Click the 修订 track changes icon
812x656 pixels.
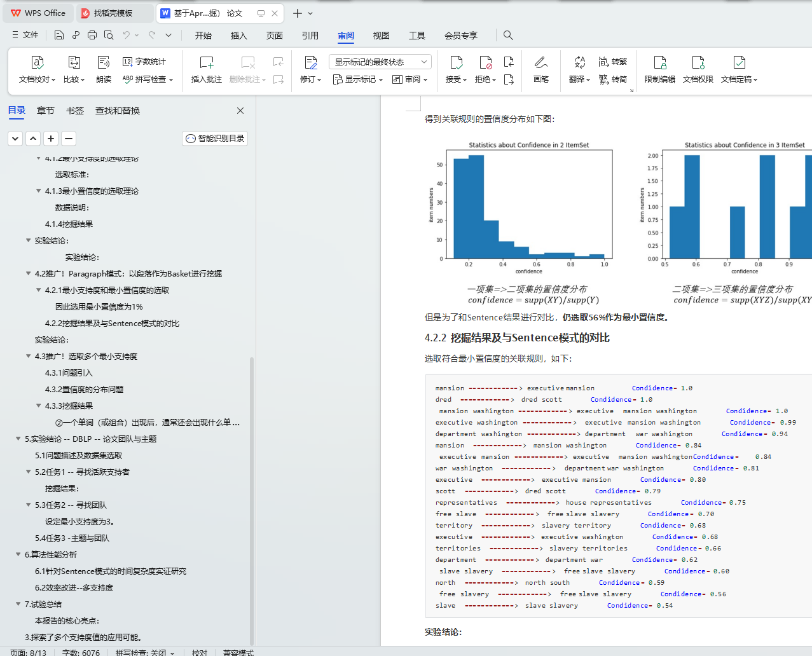pos(310,62)
